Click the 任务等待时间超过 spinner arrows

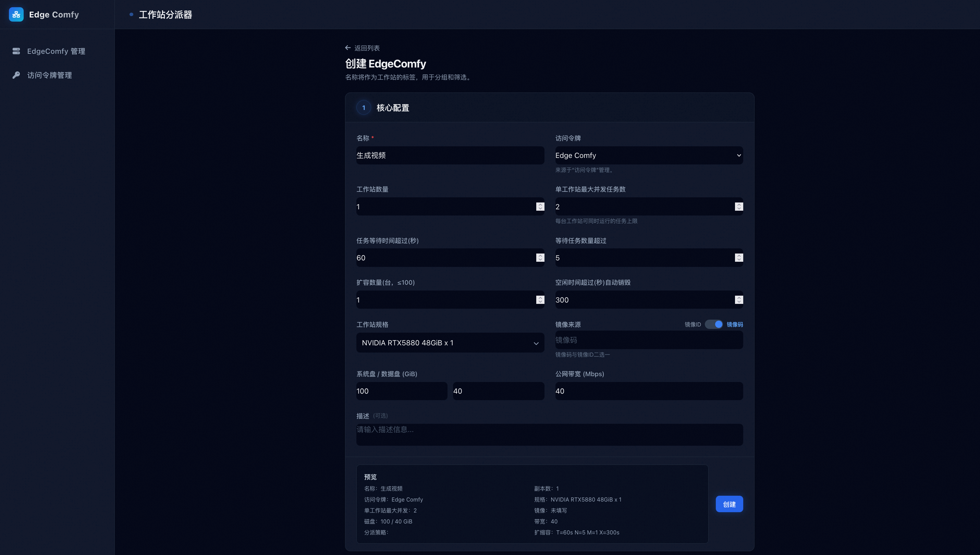tap(540, 258)
